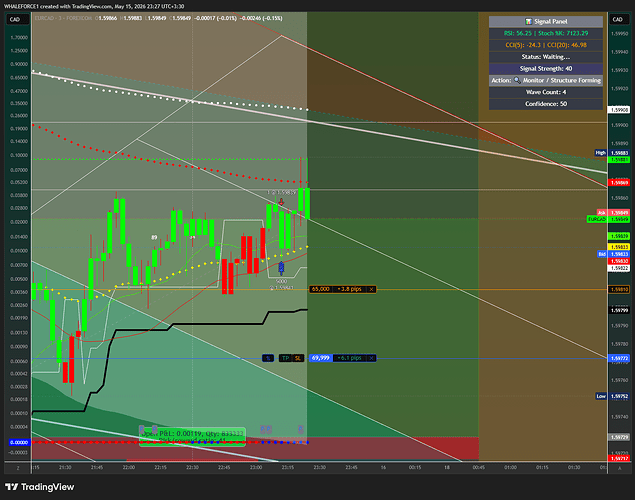Image resolution: width=635 pixels, height=500 pixels.
Task: Select the 65,000 order quantity label
Action: [321, 289]
